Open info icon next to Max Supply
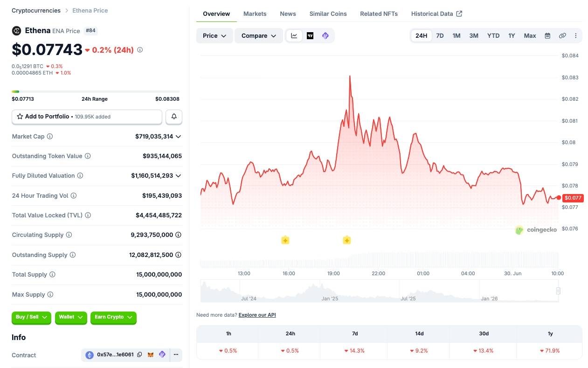The image size is (588, 368). click(x=50, y=295)
